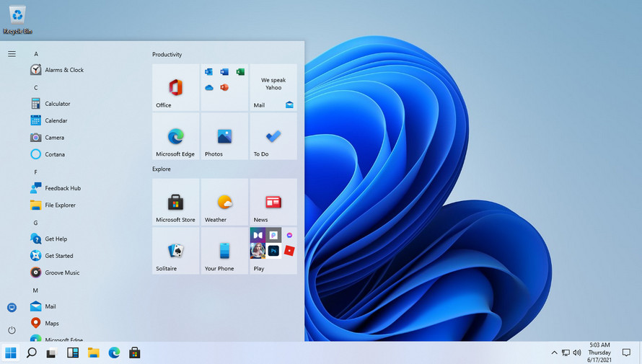Open File Explorer from the taskbar
This screenshot has height=364, width=642.
point(93,352)
